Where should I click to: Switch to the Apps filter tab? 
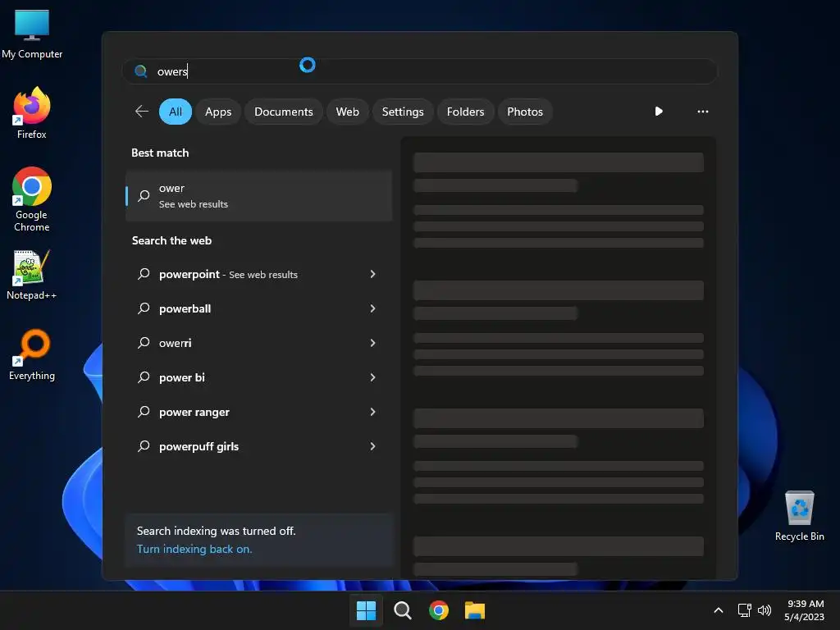click(218, 112)
